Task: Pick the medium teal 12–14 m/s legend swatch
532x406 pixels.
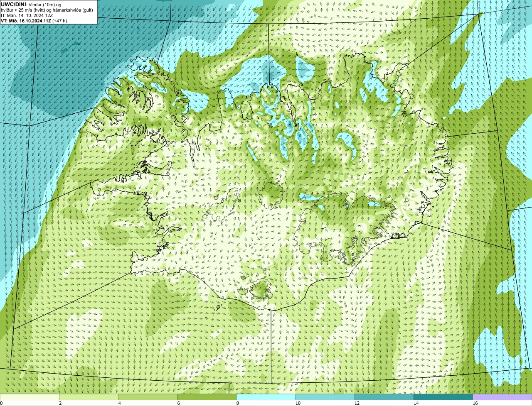Action: tap(384, 397)
